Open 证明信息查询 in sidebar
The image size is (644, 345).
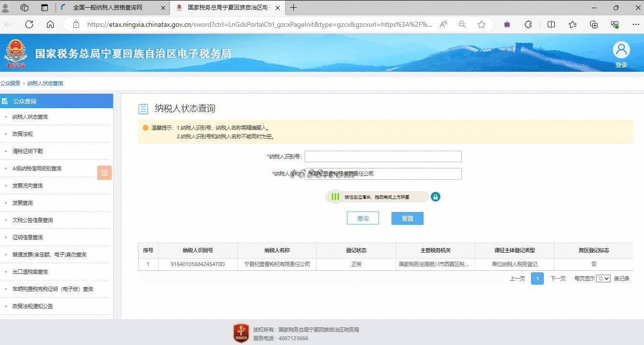tap(28, 237)
